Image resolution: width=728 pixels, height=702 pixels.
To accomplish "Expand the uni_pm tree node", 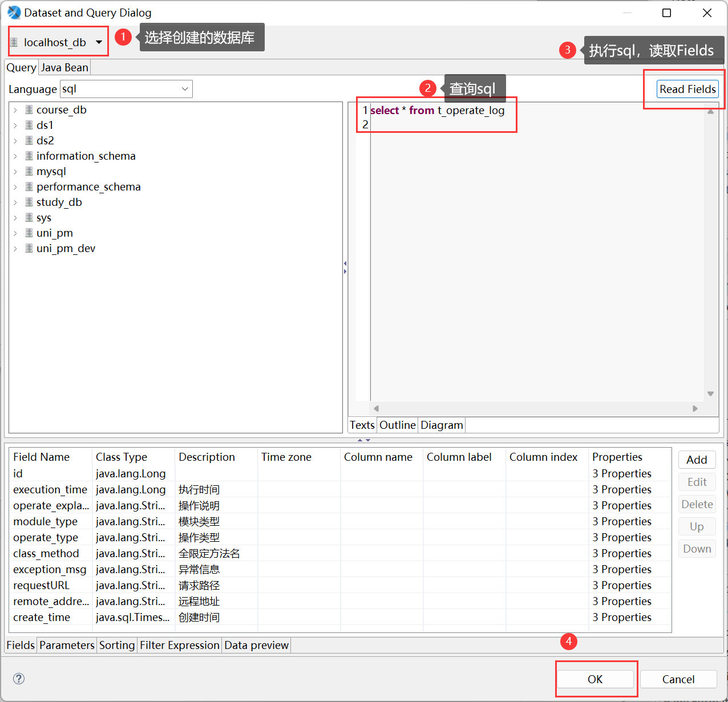I will (15, 233).
